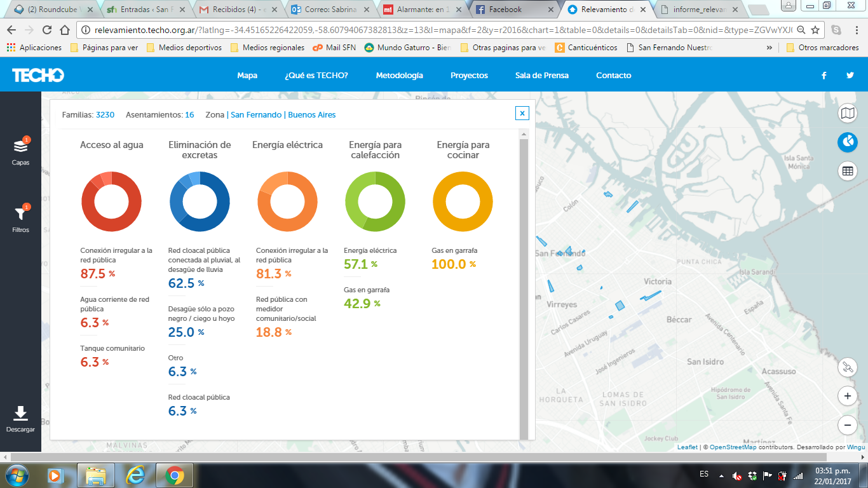868x488 pixels.
Task: Open ¿Qué es TECHO? page
Action: coord(316,75)
